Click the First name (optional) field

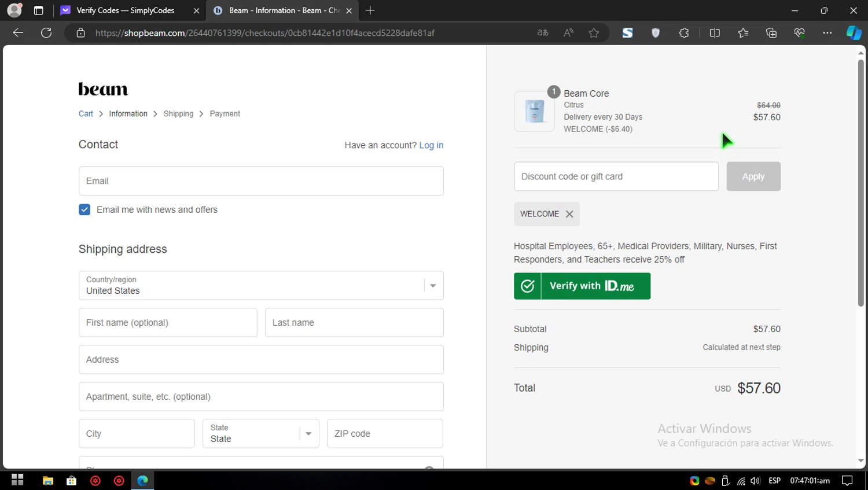point(168,323)
